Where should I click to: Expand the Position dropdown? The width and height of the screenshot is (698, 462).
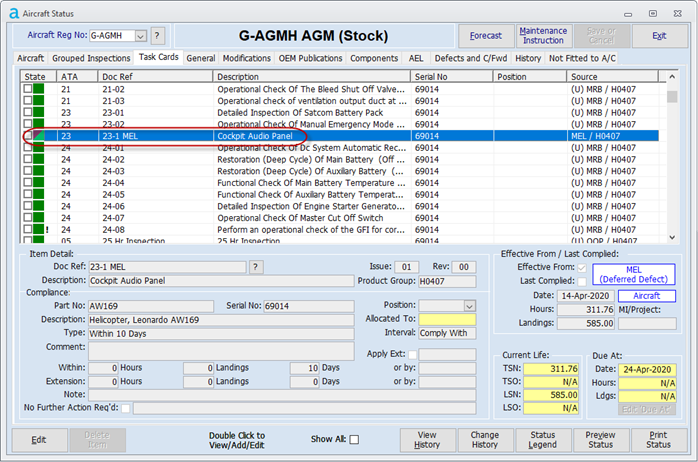pos(469,305)
